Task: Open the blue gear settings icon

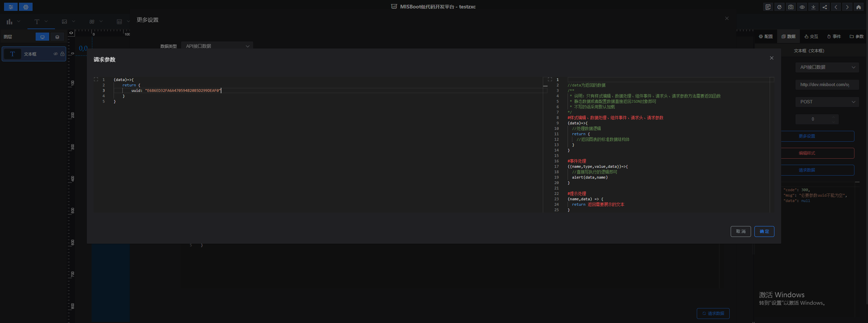Action: [26, 7]
